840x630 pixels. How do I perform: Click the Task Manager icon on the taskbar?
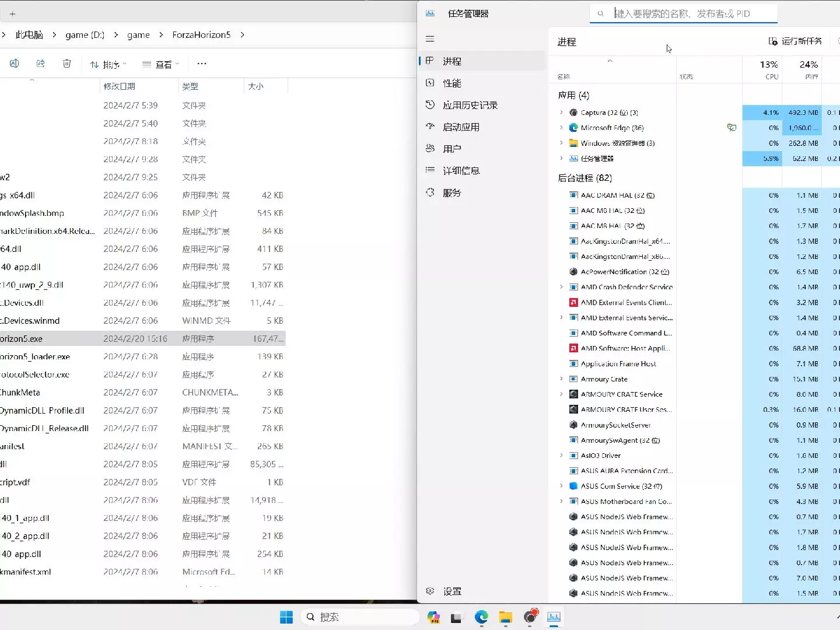tap(554, 617)
